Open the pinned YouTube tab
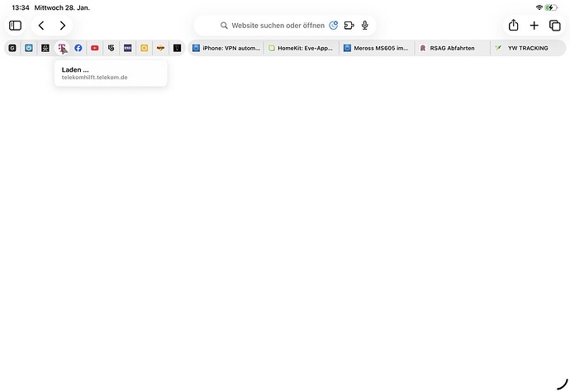Image resolution: width=570 pixels, height=392 pixels. [95, 48]
